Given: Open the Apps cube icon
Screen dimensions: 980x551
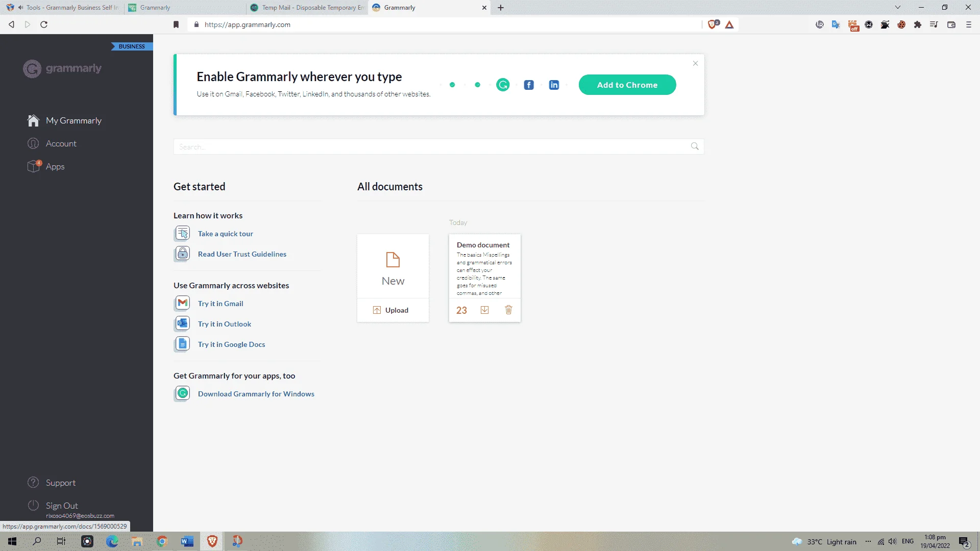Looking at the screenshot, I should [34, 166].
